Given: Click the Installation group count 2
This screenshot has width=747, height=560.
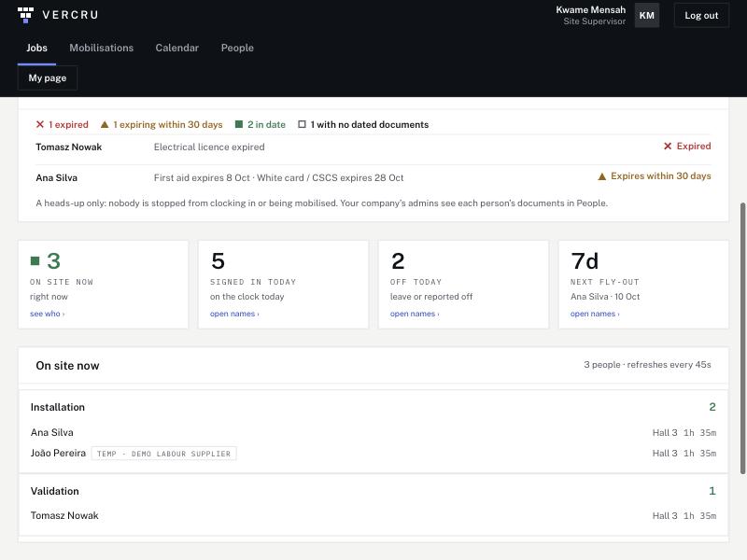Looking at the screenshot, I should point(712,407).
